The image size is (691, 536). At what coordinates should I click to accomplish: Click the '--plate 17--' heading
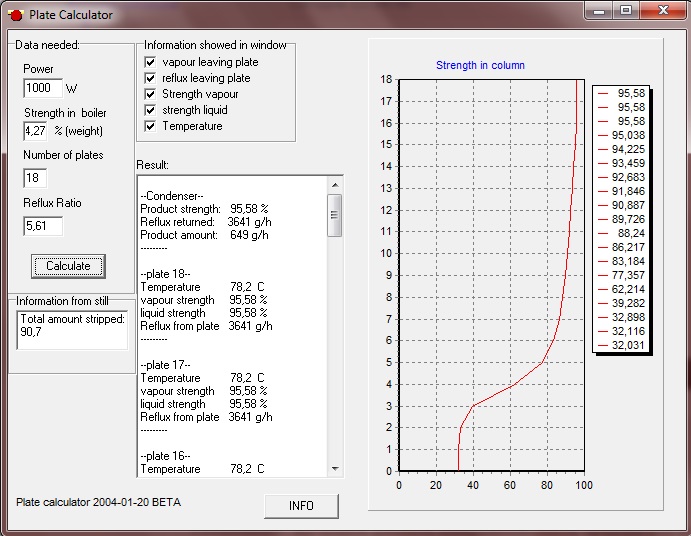coord(165,365)
